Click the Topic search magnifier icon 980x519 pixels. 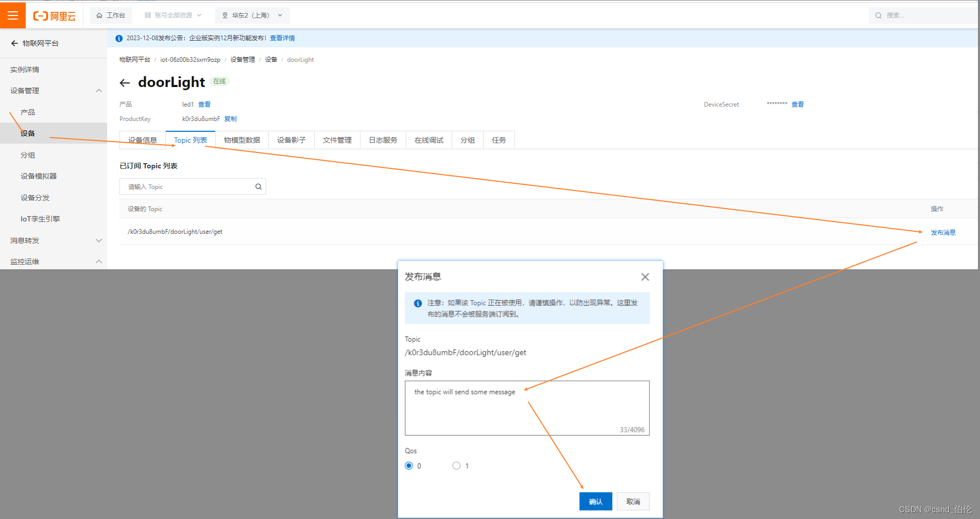pos(259,186)
